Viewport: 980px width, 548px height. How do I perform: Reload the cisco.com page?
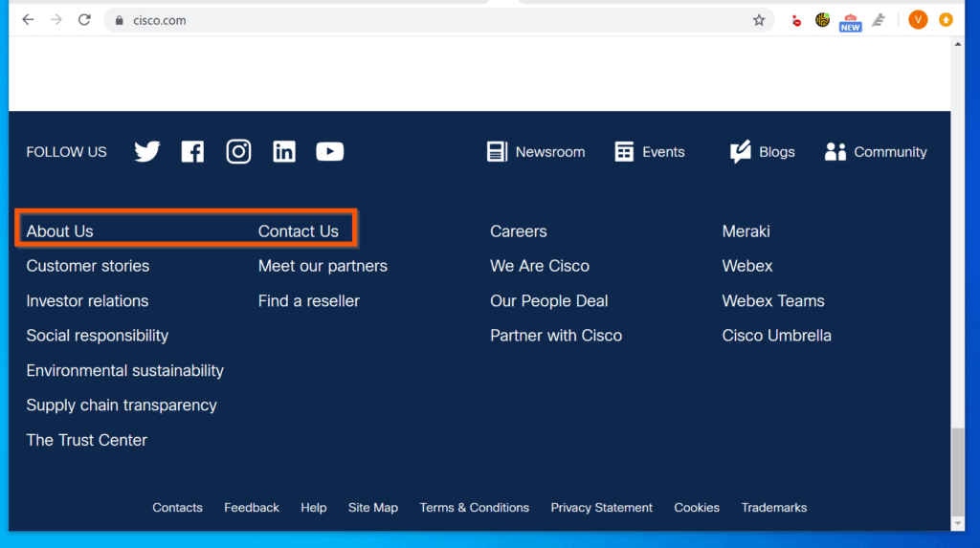(84, 20)
